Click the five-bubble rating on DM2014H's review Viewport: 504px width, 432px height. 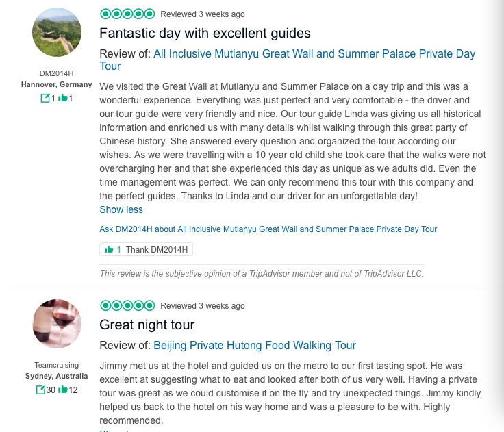[127, 14]
